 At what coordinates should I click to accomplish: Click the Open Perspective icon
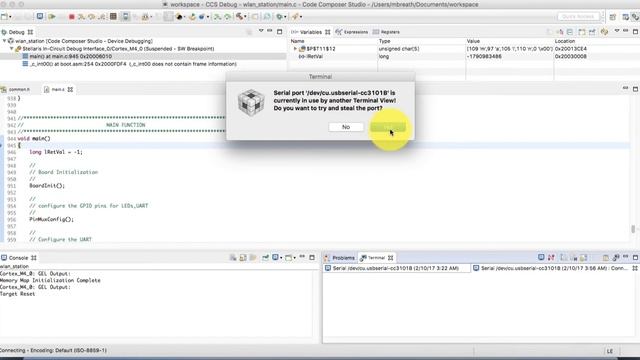(x=613, y=17)
